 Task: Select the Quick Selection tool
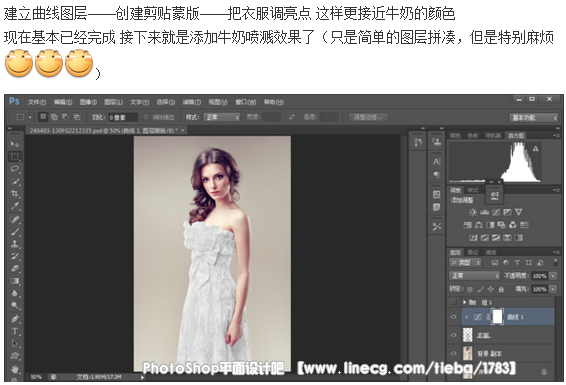tap(14, 181)
